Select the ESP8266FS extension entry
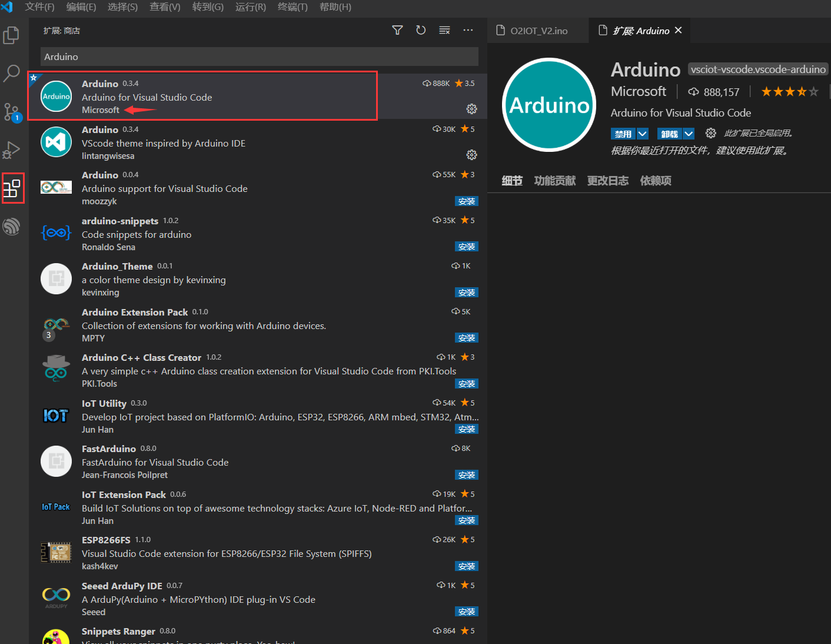Image resolution: width=831 pixels, height=644 pixels. click(x=258, y=553)
